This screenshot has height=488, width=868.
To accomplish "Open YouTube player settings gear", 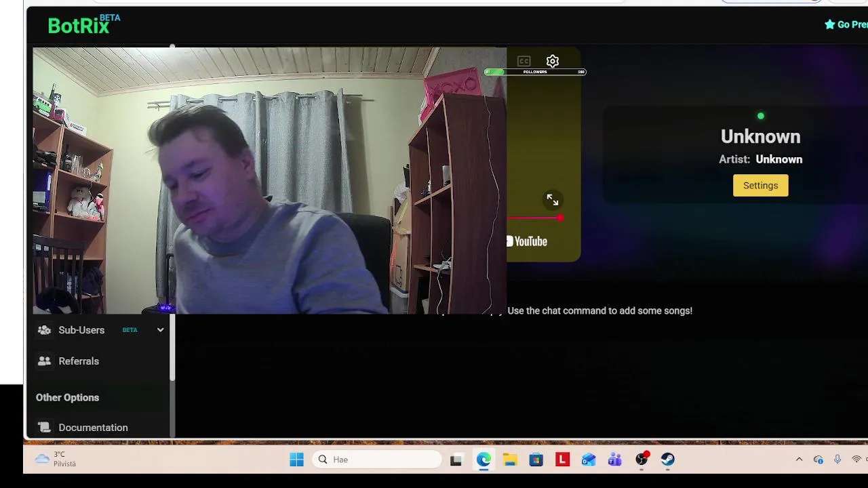I will 553,61.
